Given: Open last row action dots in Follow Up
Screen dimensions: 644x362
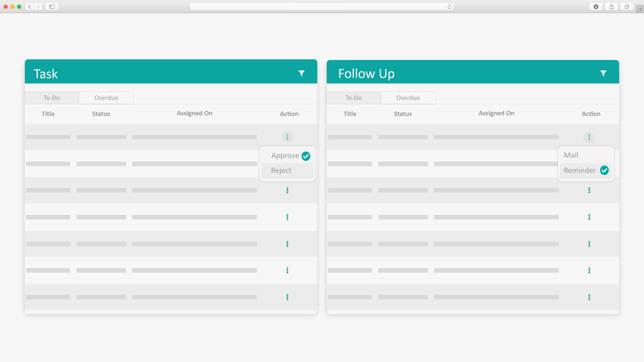Looking at the screenshot, I should (589, 297).
